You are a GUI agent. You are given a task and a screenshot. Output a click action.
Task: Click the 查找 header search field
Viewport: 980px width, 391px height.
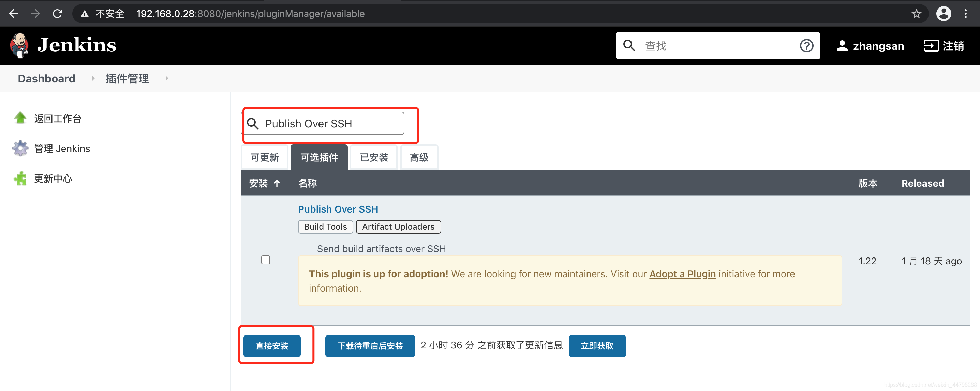[718, 46]
